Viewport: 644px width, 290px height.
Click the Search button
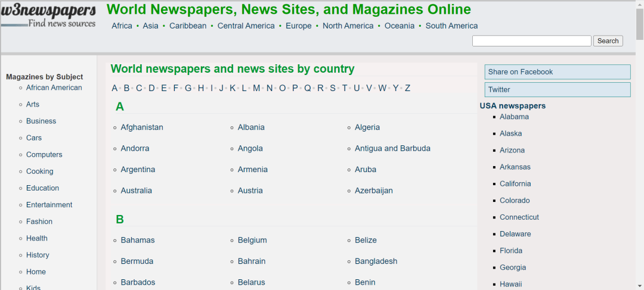coord(608,41)
